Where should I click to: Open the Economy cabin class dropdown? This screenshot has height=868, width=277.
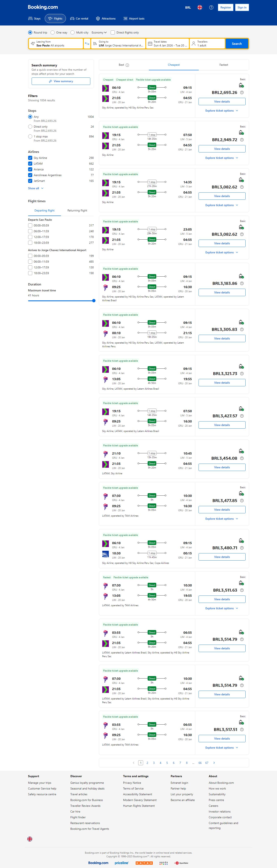click(99, 33)
